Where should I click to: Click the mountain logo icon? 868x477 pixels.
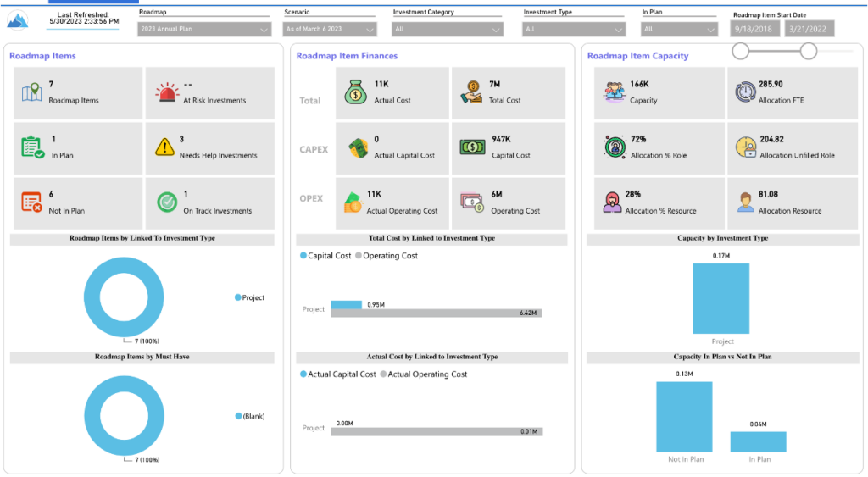[x=18, y=20]
